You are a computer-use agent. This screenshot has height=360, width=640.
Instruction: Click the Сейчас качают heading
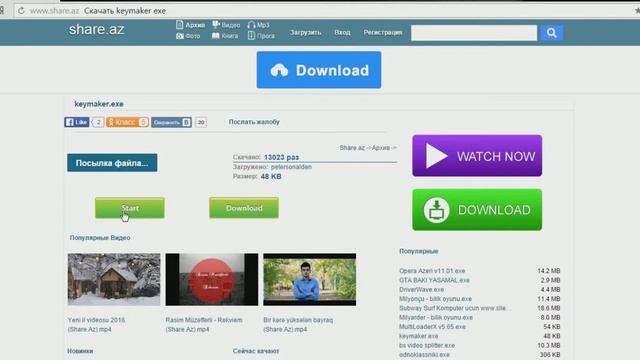[x=256, y=351]
